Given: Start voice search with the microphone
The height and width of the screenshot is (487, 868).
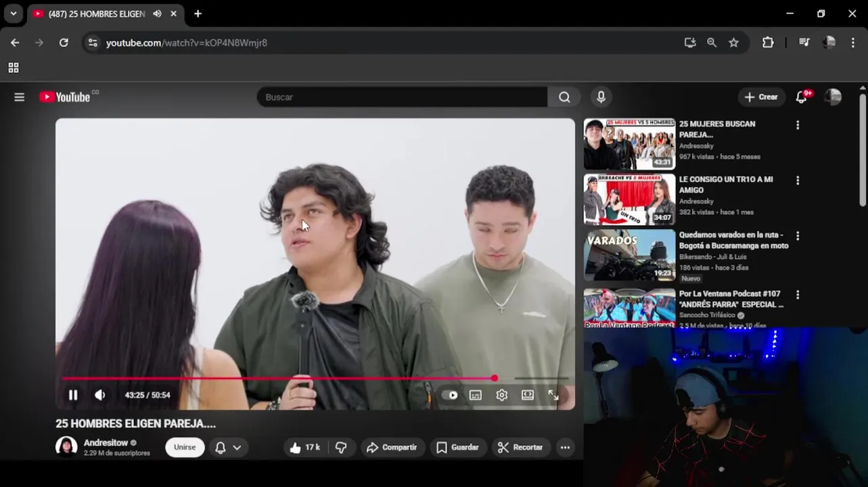Looking at the screenshot, I should click(601, 97).
